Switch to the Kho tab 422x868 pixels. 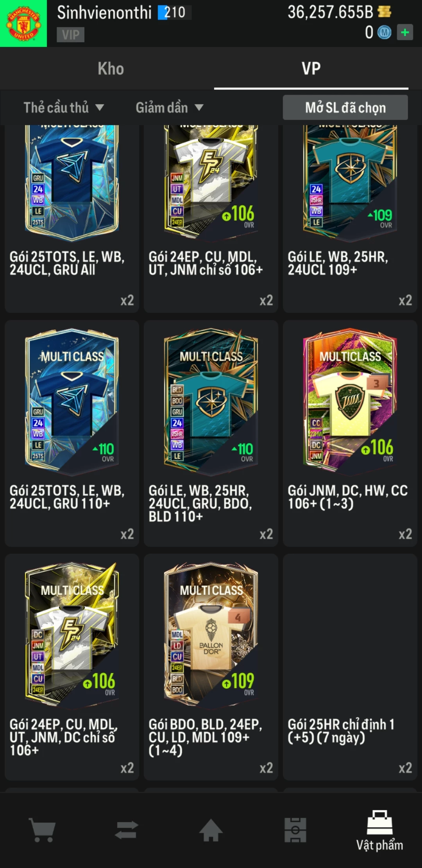(x=111, y=68)
